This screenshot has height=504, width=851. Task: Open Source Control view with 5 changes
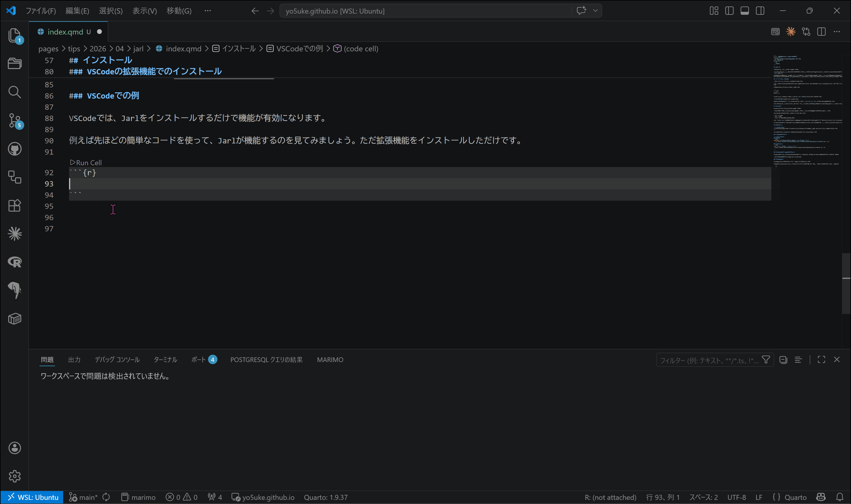(14, 120)
